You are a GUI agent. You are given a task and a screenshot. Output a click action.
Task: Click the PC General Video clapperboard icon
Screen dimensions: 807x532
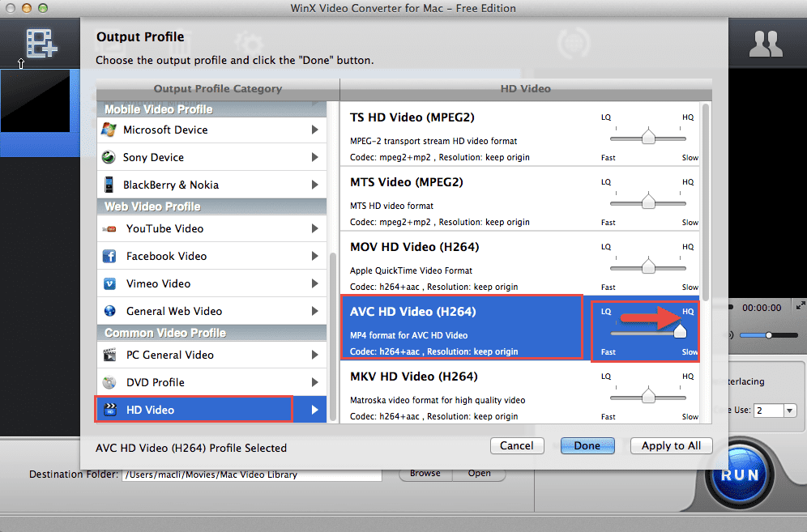point(109,355)
